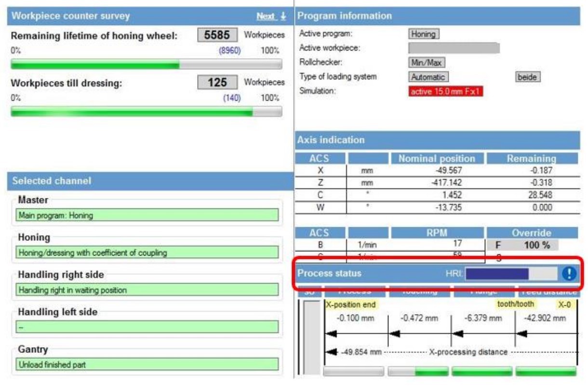This screenshot has height=390, width=588.
Task: Click the blue exclamation icon in Process status
Action: pos(569,273)
